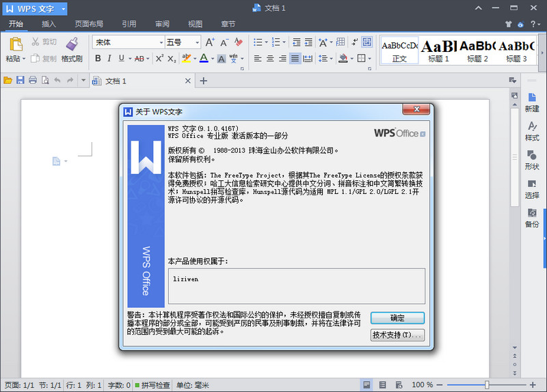The height and width of the screenshot is (392, 547).
Task: Increase indent icon
Action: [x=308, y=42]
